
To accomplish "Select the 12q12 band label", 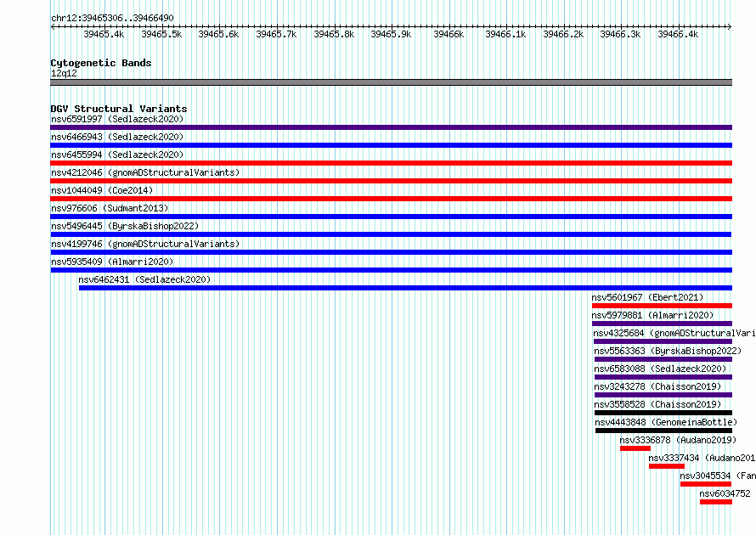I will coord(64,73).
